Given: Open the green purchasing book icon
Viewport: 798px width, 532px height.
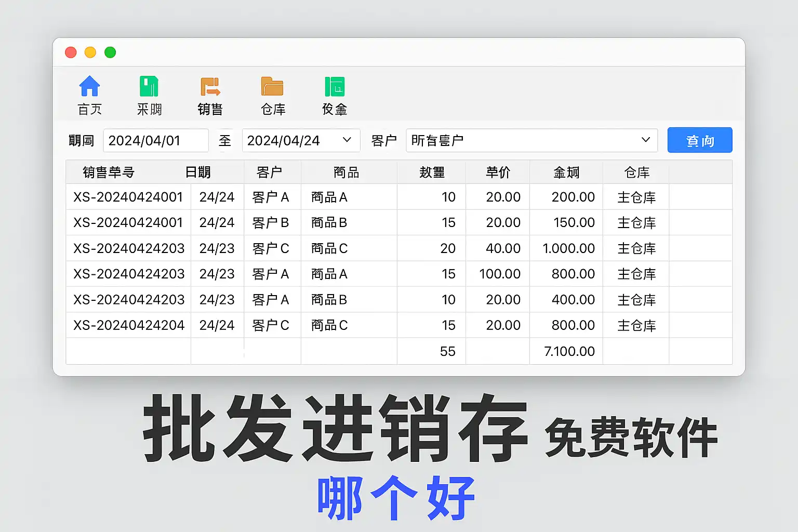Looking at the screenshot, I should tap(149, 86).
